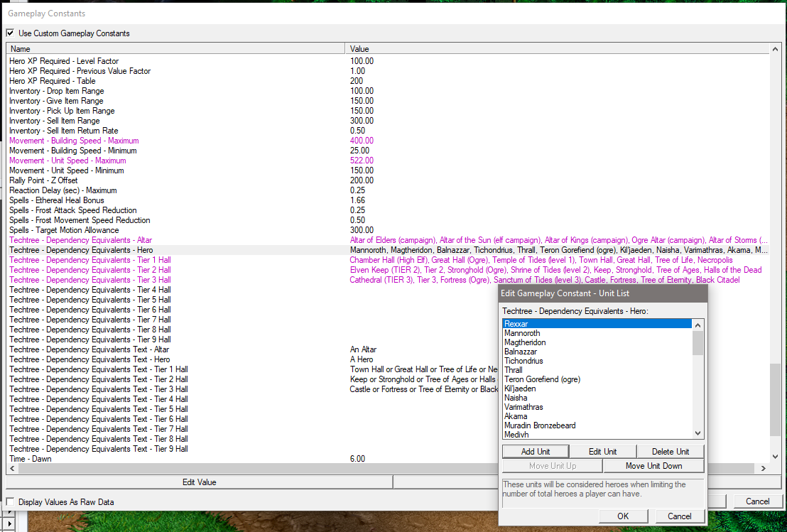
Task: Click unit list scroll down arrow
Action: click(x=698, y=433)
